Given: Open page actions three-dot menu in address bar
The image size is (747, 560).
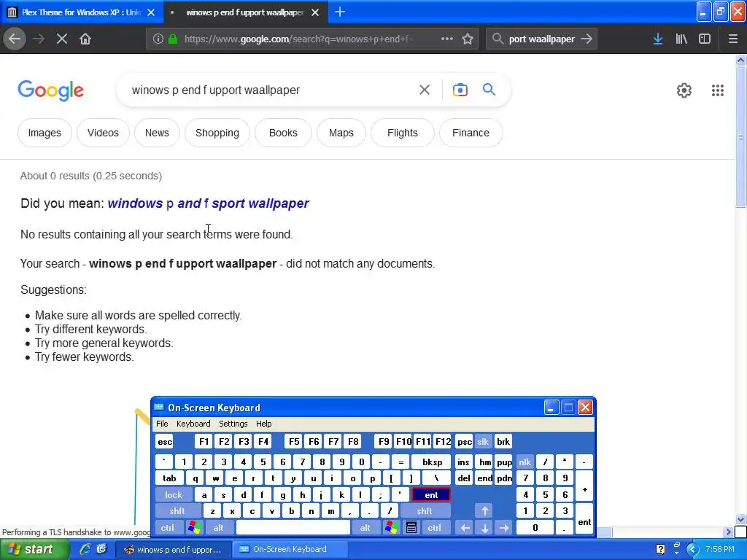Looking at the screenshot, I should [x=447, y=39].
